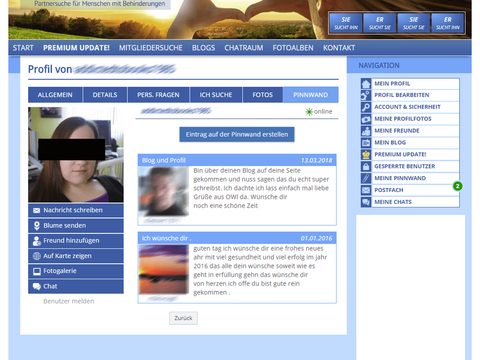
Task: Click the member's profile photo
Action: (76, 154)
